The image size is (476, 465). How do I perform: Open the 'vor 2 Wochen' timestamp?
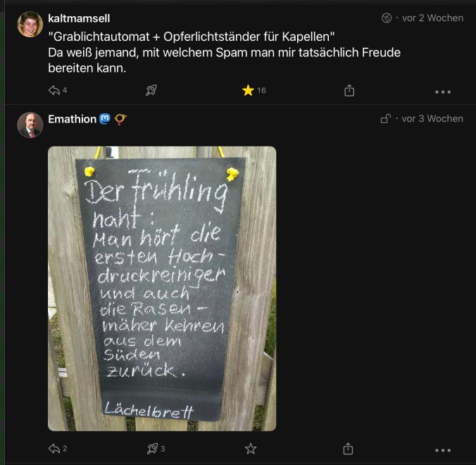click(x=432, y=18)
